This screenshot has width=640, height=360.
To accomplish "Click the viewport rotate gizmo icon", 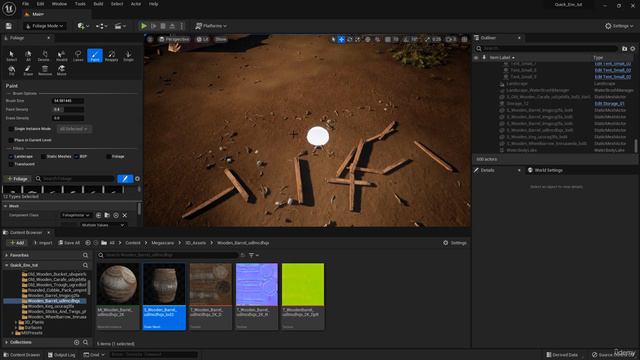I will [349, 39].
